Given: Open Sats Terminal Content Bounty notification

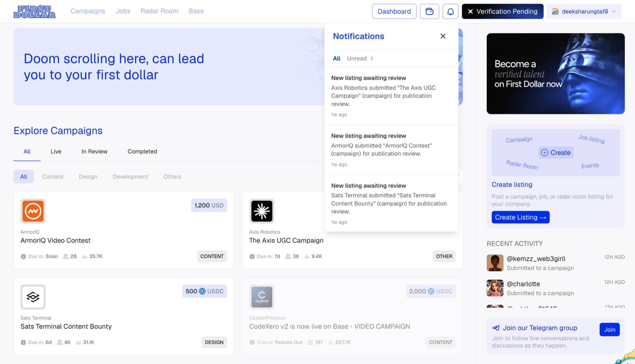Looking at the screenshot, I should pos(391,203).
